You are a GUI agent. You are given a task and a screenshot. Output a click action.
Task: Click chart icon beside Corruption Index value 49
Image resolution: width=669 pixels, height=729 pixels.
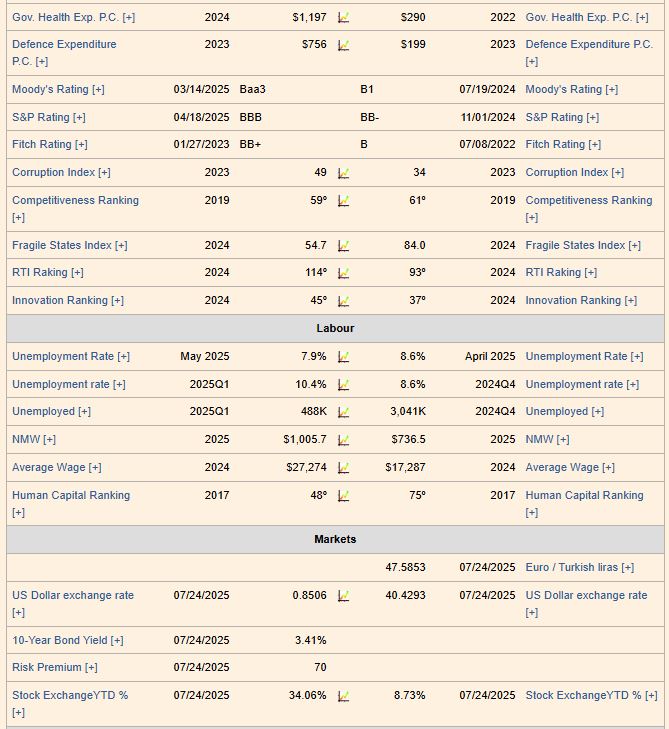coord(343,173)
